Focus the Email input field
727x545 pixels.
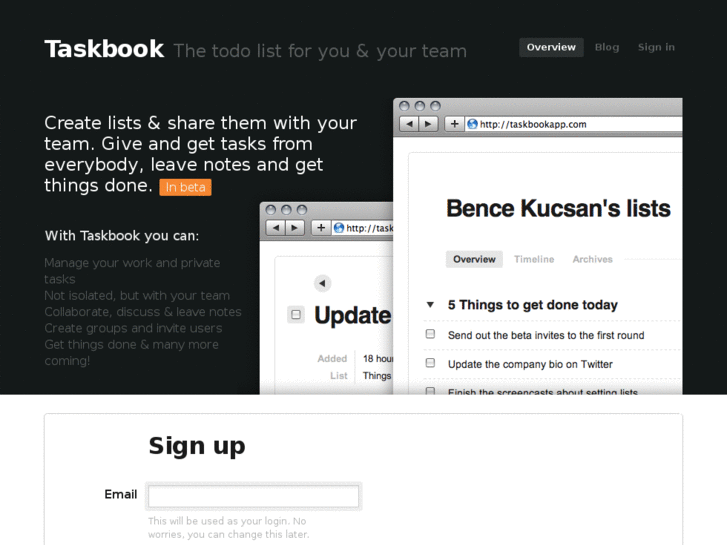coord(254,496)
